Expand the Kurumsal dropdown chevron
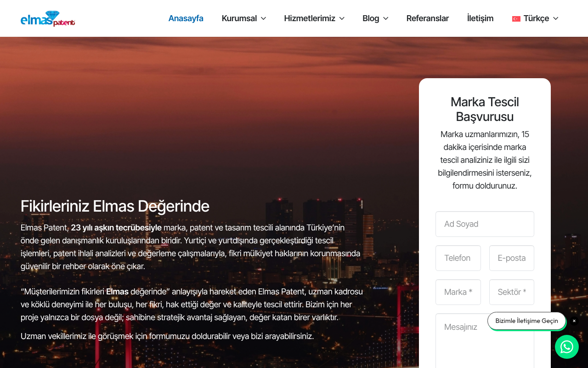 click(263, 18)
